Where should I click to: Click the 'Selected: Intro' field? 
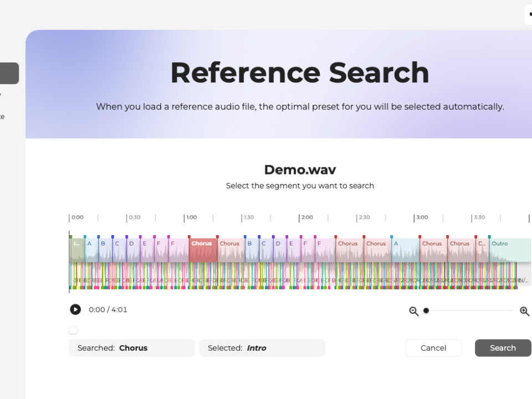[x=262, y=348]
